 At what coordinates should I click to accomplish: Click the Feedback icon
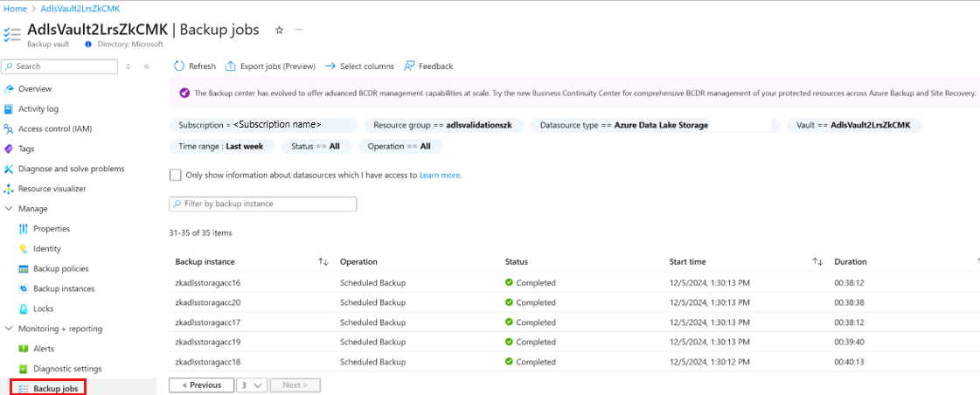click(x=409, y=66)
